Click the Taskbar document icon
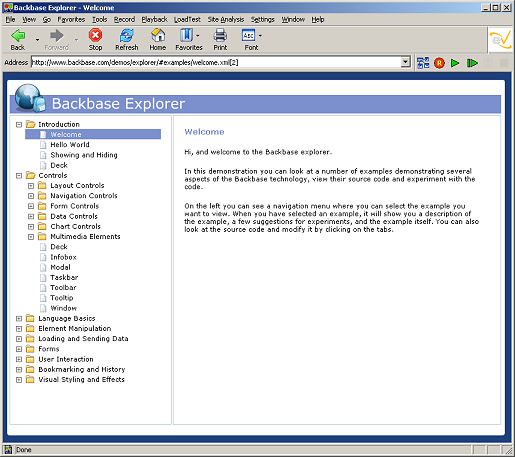515x457 pixels. pyautogui.click(x=43, y=277)
